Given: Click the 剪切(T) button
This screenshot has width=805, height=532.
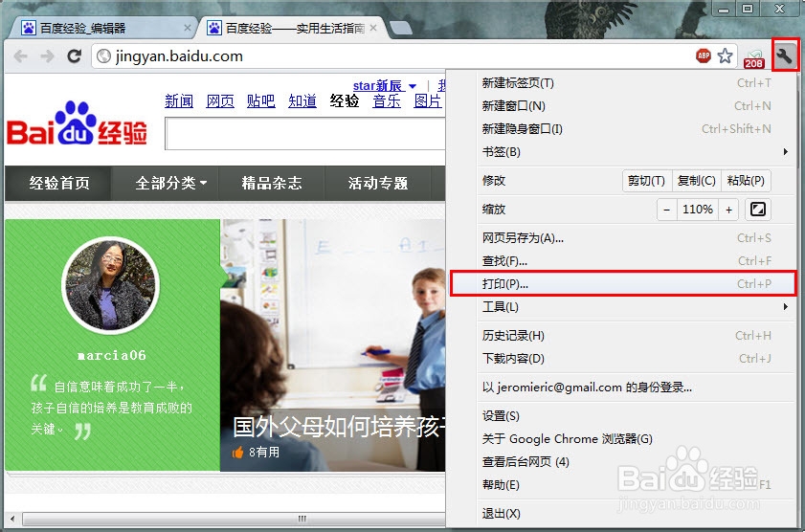Looking at the screenshot, I should [x=646, y=181].
